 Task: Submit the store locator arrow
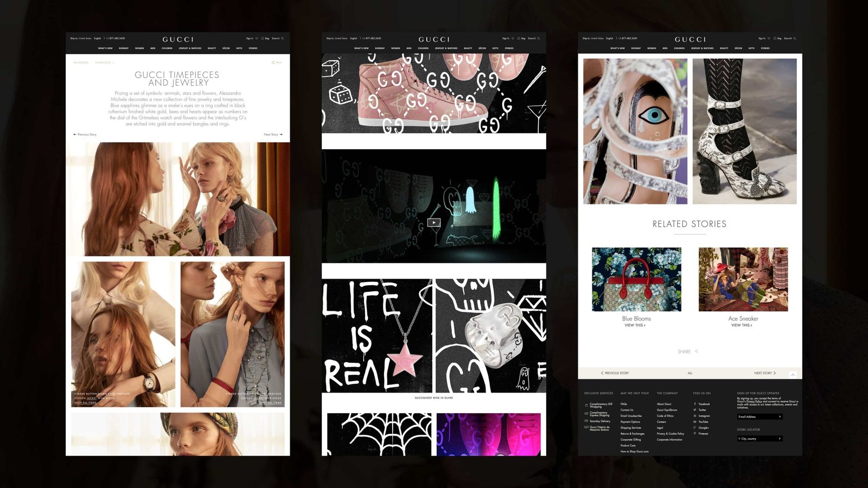pos(780,439)
